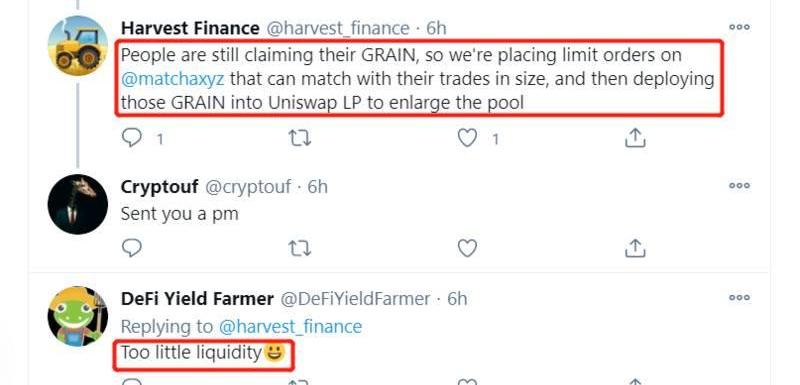
Task: Reply to the Harvest Finance tweet
Action: (132, 138)
